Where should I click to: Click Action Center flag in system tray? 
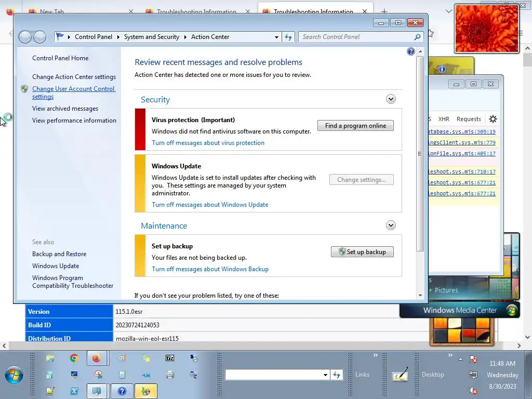pyautogui.click(x=473, y=359)
